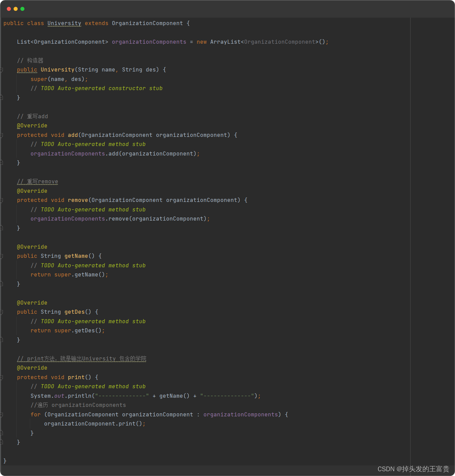Collapse the print method fold marker
The image size is (455, 476).
1,377
